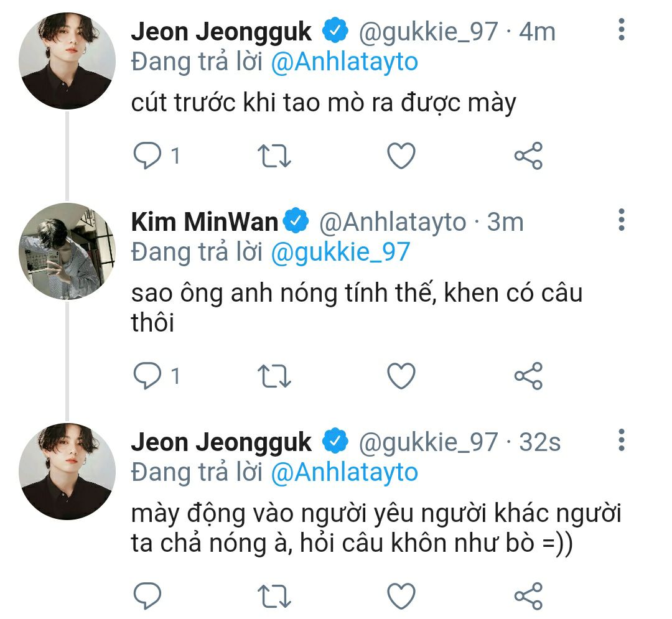Open @gukkie_97 mention in Kim MinWan's reply
The image size is (672, 619).
341,251
